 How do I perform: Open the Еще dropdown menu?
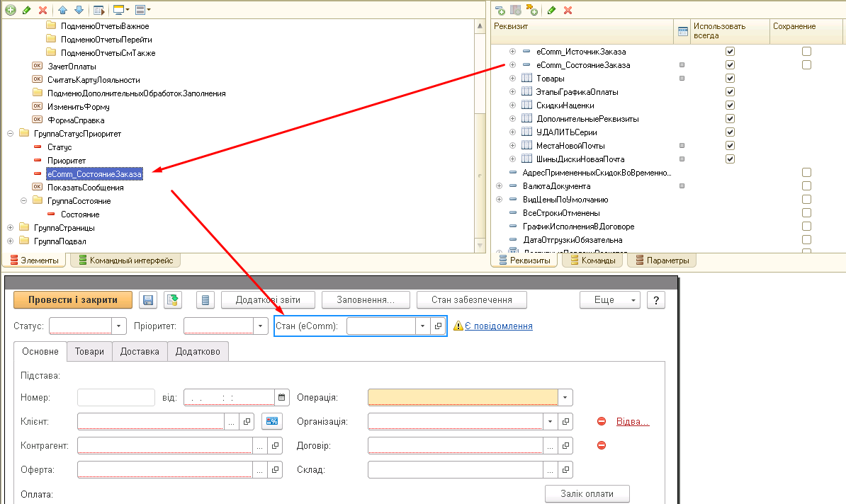(610, 300)
